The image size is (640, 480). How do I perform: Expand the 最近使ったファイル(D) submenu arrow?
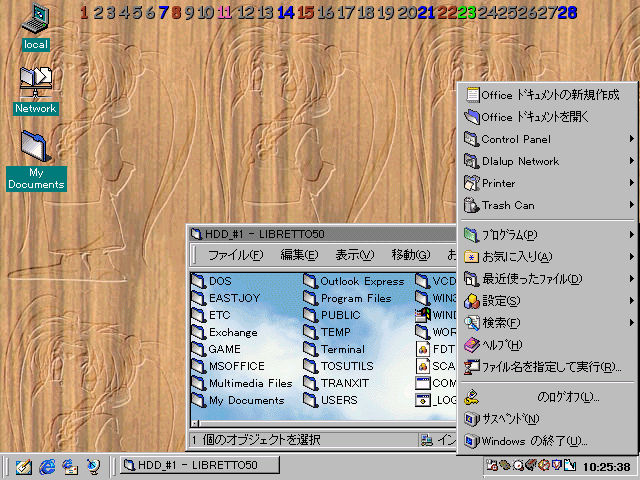[x=631, y=279]
